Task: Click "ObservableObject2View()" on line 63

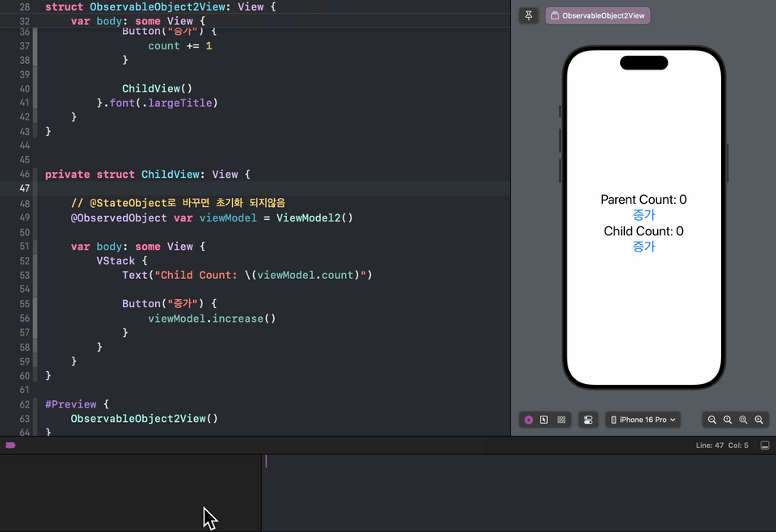Action: click(x=144, y=419)
